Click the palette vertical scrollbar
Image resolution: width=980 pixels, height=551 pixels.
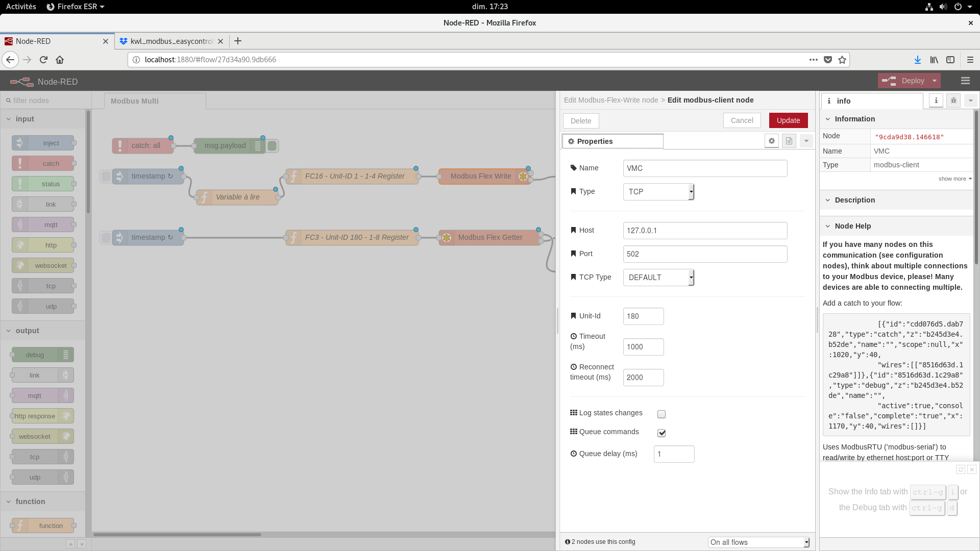88,162
